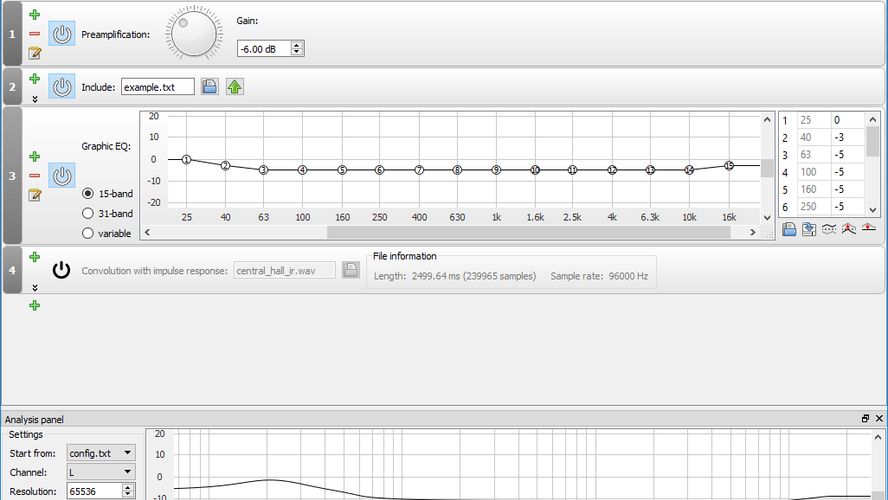Open the Start from config.txt dropdown
The image size is (888, 500).
tap(101, 453)
